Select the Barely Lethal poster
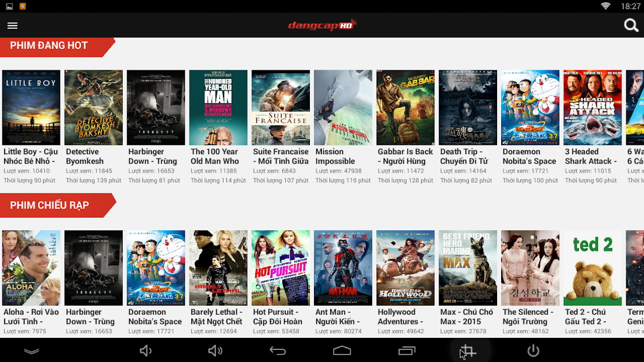The height and width of the screenshot is (362, 644). pyautogui.click(x=218, y=268)
